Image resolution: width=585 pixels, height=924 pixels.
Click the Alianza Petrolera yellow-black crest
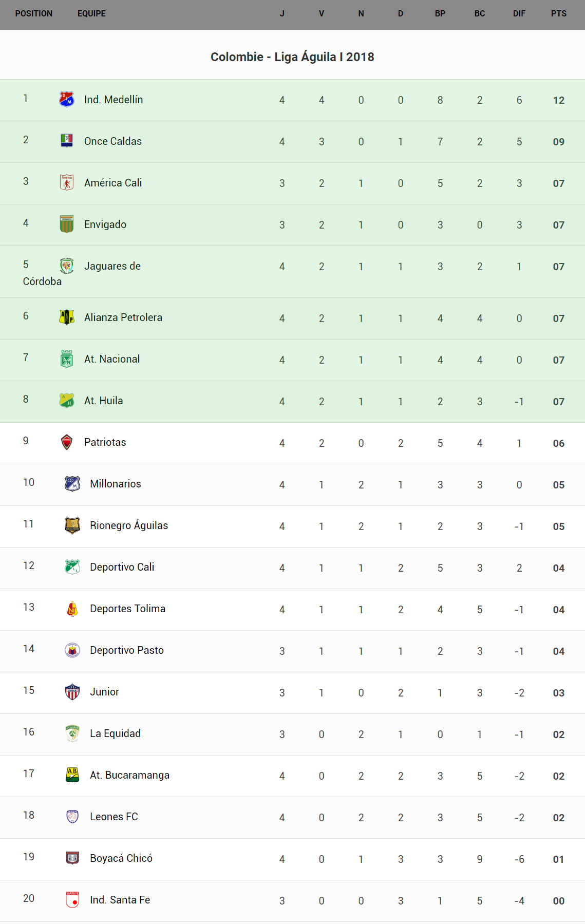67,317
